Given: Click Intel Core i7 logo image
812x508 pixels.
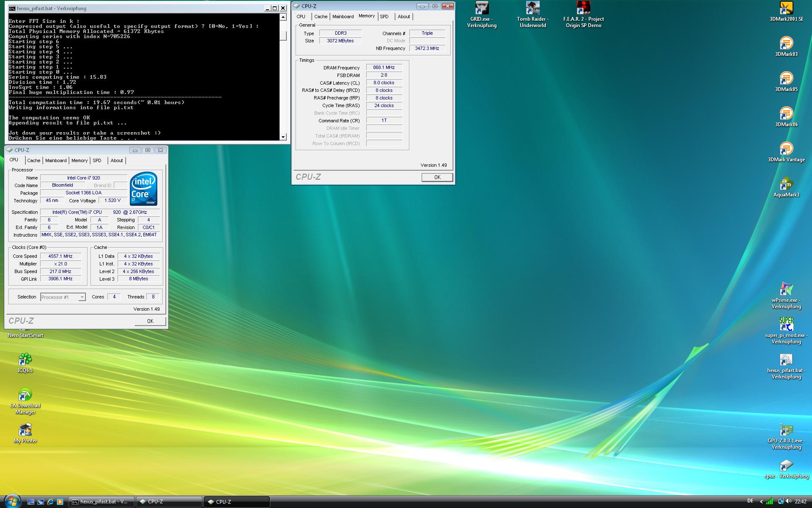Looking at the screenshot, I should (x=144, y=188).
